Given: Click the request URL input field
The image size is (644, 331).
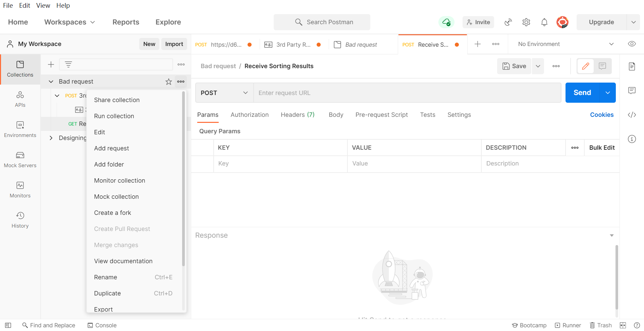Looking at the screenshot, I should (x=407, y=93).
